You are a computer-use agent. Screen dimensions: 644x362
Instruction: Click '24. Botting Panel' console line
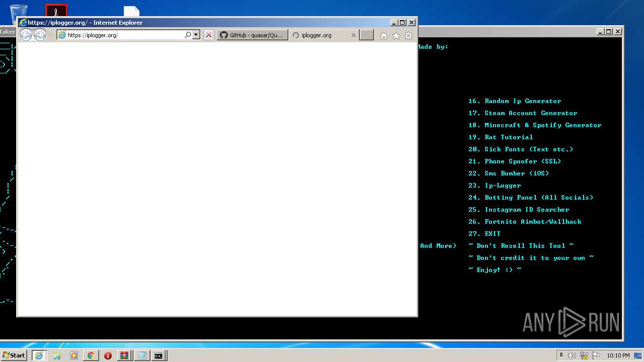click(531, 198)
